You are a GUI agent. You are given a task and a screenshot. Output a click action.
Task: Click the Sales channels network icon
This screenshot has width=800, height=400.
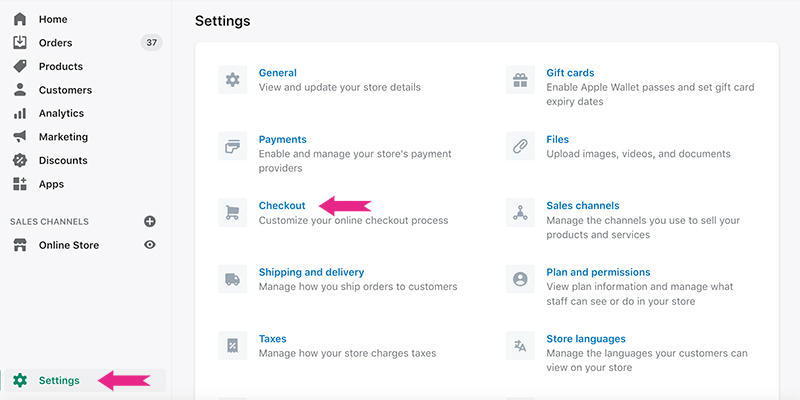520,212
